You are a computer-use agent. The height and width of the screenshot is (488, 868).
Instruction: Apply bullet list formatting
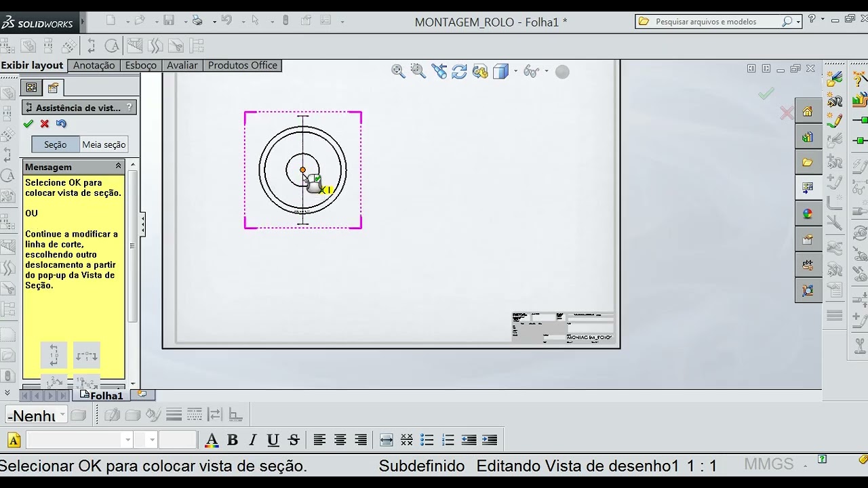pyautogui.click(x=427, y=441)
